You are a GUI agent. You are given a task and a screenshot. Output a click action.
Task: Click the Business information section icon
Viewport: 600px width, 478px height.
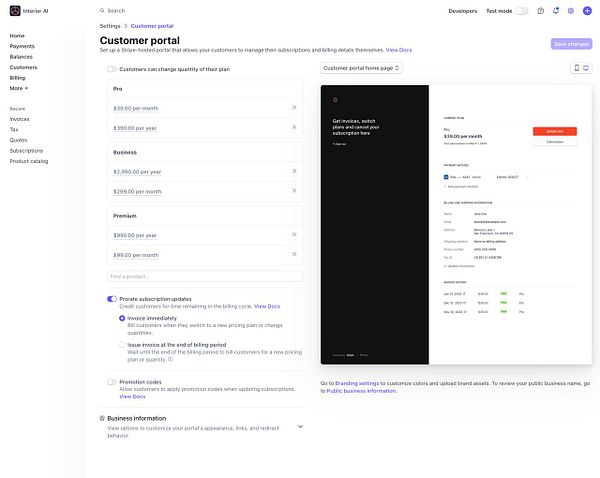102,418
